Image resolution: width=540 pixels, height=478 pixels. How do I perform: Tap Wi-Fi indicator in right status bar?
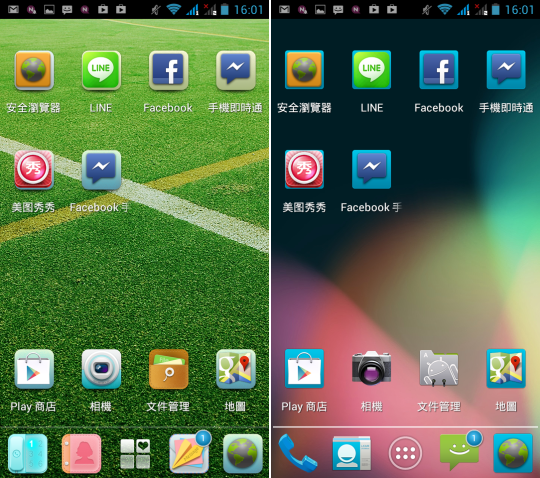[x=445, y=9]
